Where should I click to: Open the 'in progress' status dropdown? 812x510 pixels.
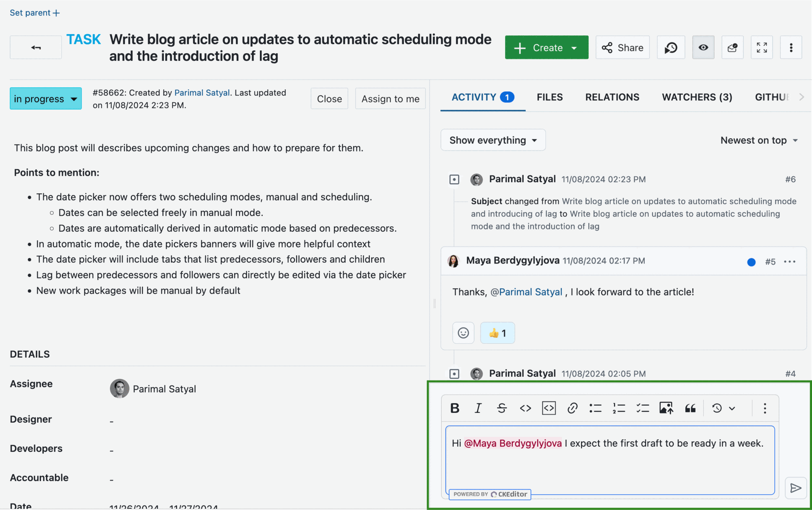tap(45, 98)
